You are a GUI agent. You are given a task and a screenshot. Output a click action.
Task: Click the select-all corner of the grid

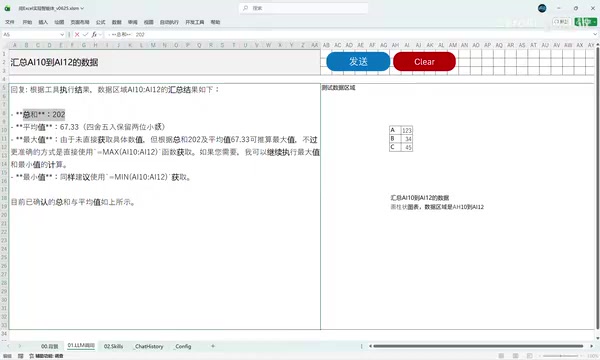4,45
